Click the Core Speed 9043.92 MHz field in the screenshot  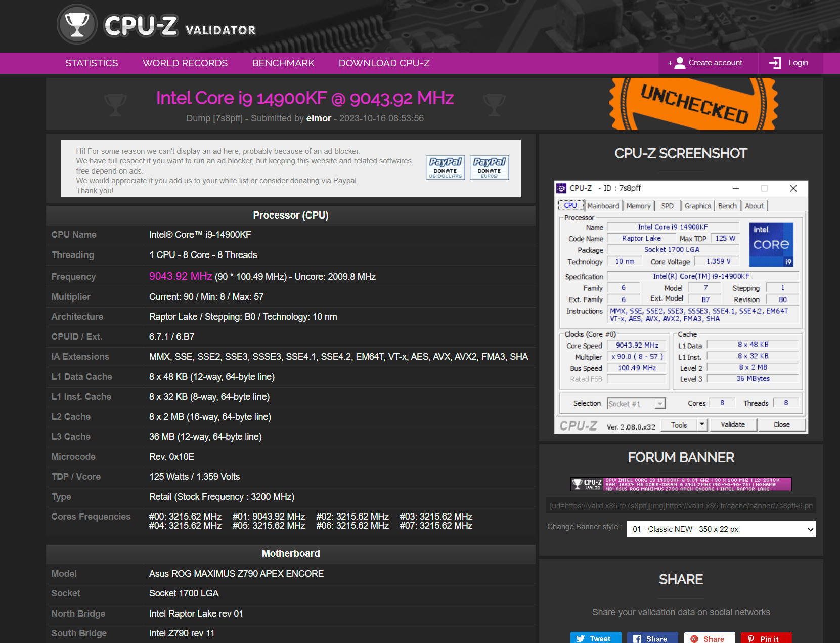(x=637, y=345)
